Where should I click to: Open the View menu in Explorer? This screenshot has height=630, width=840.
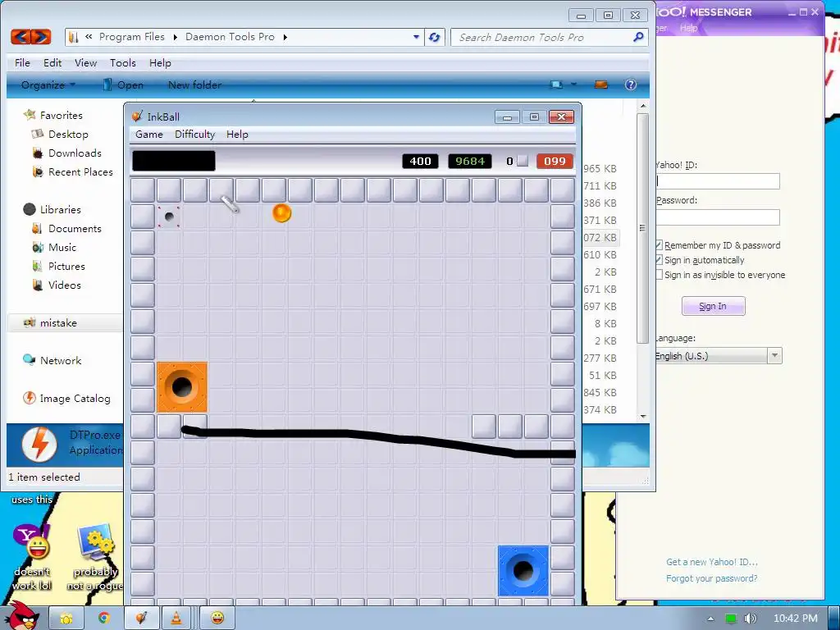(x=85, y=62)
